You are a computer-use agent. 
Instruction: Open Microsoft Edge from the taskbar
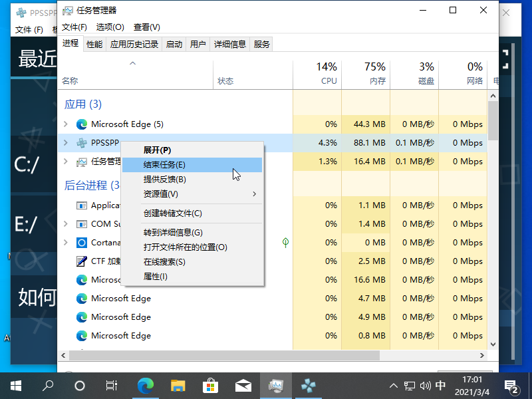tap(145, 385)
